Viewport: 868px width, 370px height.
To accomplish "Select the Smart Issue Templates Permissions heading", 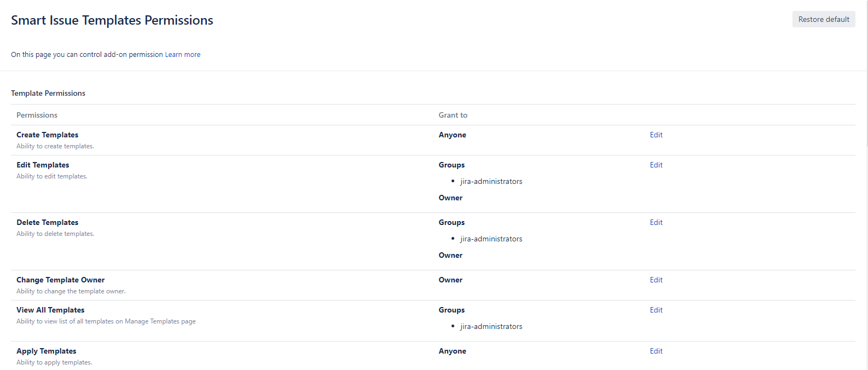I will point(112,20).
